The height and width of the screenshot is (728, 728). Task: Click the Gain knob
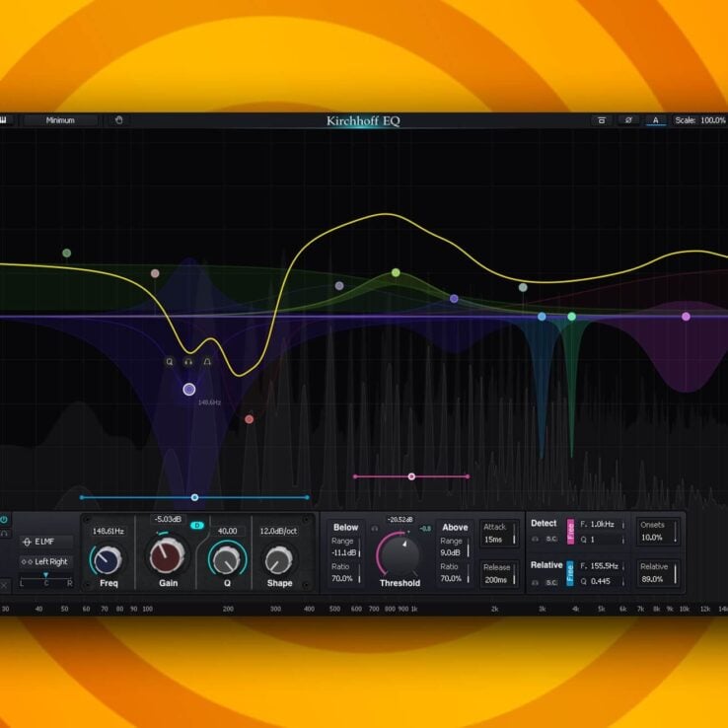(x=167, y=555)
